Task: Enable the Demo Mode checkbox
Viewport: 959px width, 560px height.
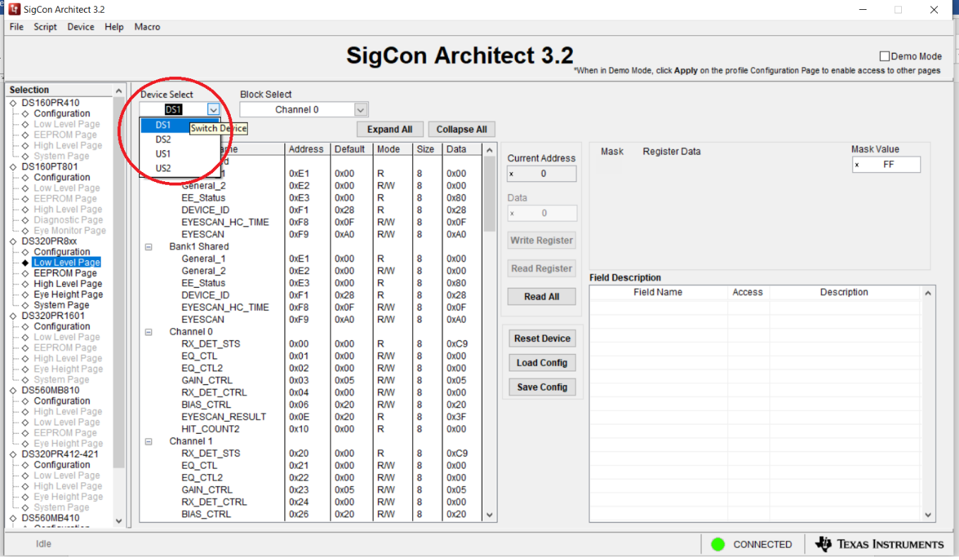Action: click(884, 56)
